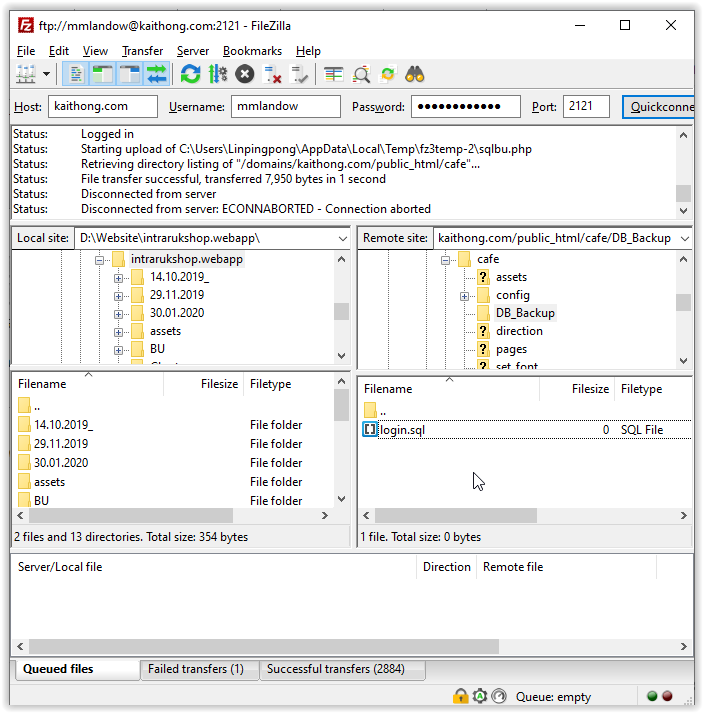The height and width of the screenshot is (713, 703).
Task: Open the Bookmarks menu
Action: click(252, 51)
